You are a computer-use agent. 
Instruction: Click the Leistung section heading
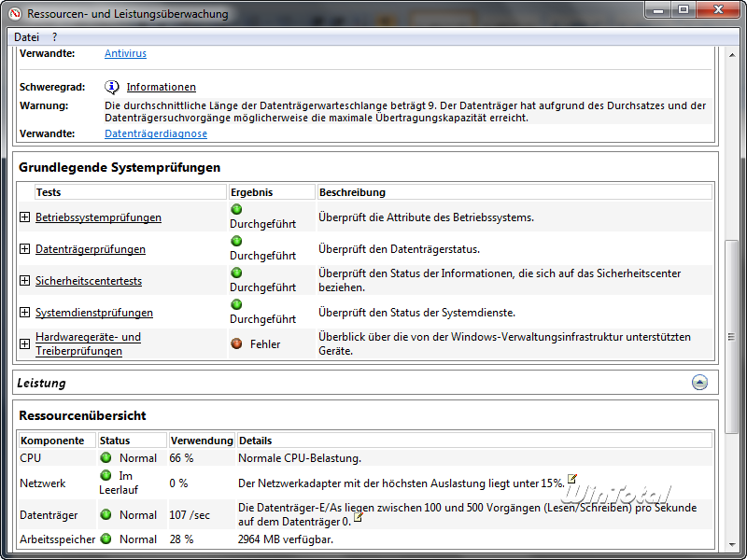tap(41, 383)
